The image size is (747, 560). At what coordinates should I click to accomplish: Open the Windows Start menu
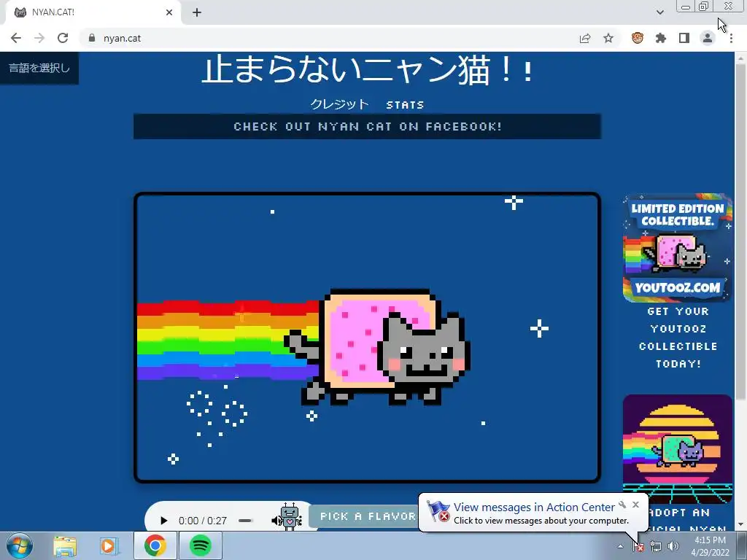(x=20, y=545)
